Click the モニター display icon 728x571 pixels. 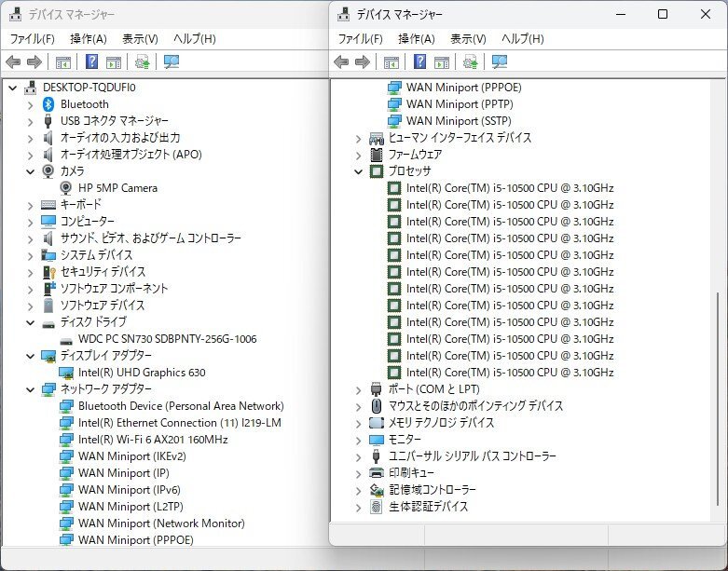(377, 440)
